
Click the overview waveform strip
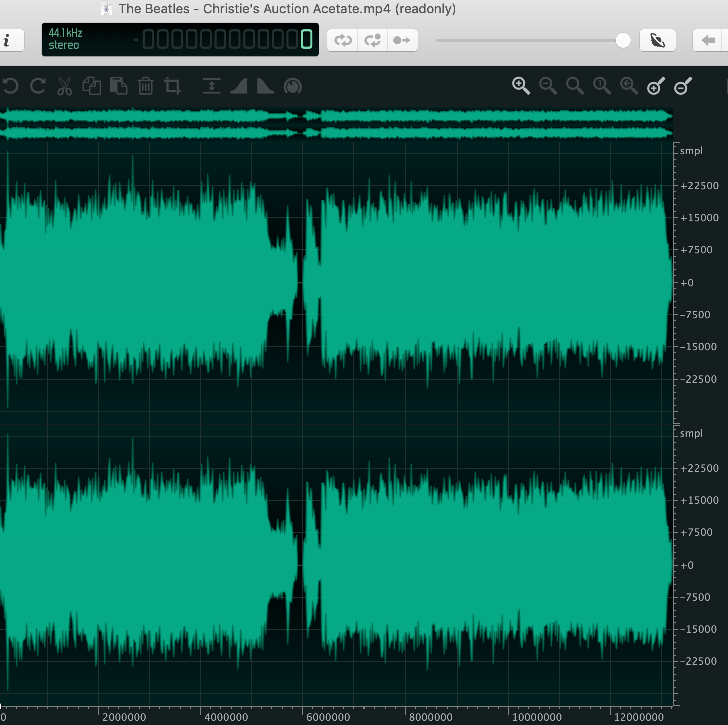(336, 124)
